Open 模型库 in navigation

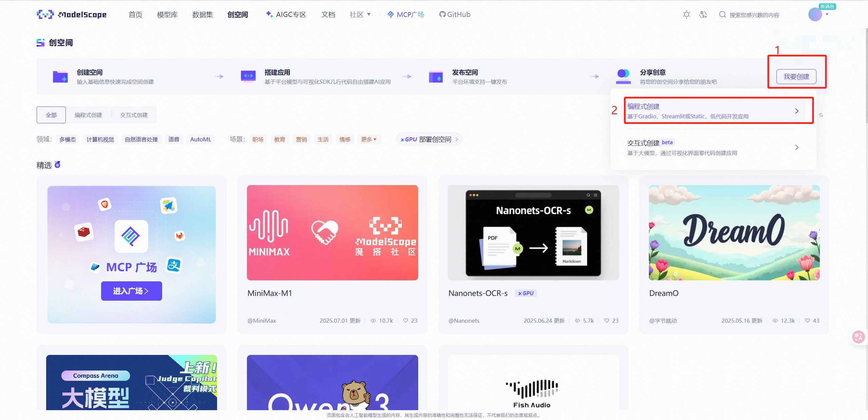click(x=167, y=15)
